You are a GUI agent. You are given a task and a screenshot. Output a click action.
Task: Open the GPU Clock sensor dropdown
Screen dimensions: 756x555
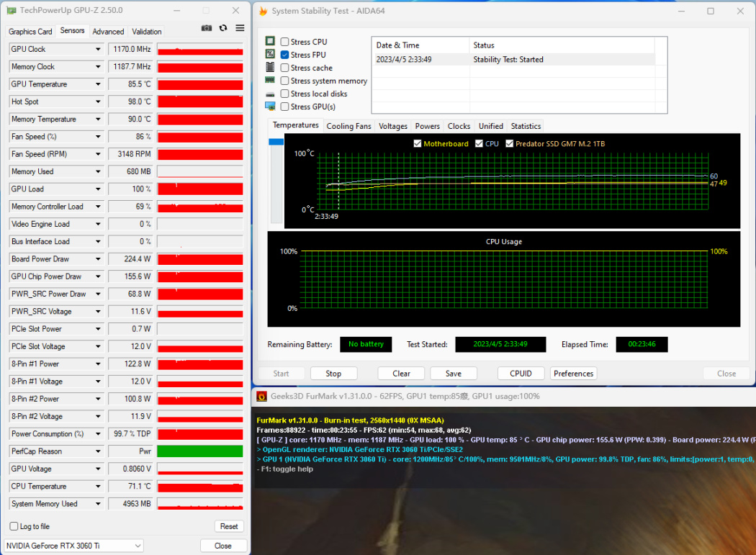click(98, 49)
